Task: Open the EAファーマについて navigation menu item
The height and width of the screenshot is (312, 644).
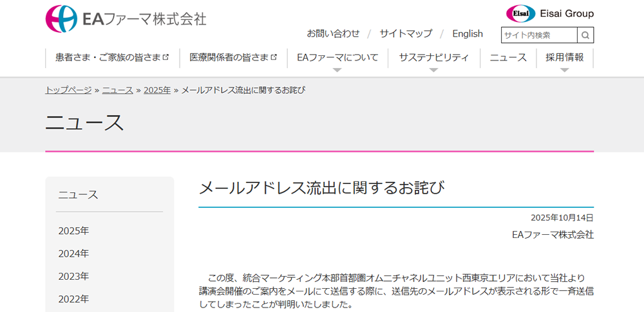Action: coord(337,57)
